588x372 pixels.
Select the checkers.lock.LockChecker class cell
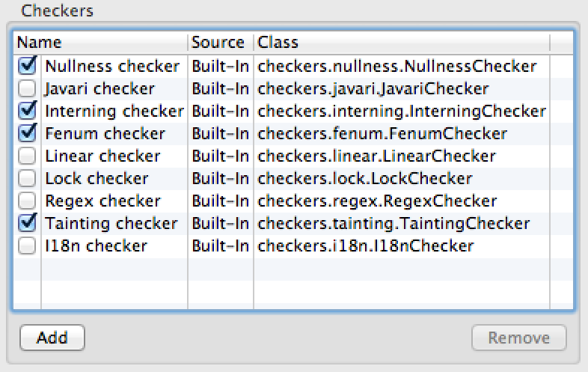(365, 179)
